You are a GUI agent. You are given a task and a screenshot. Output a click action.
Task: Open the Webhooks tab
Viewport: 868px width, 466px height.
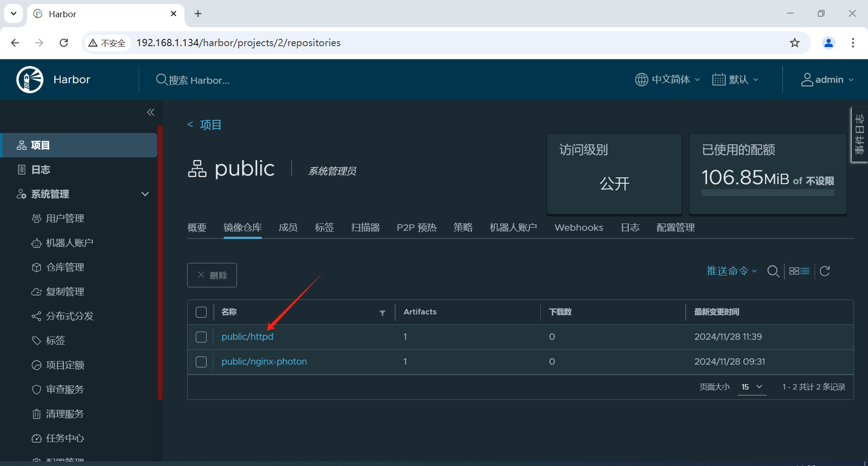coord(579,228)
